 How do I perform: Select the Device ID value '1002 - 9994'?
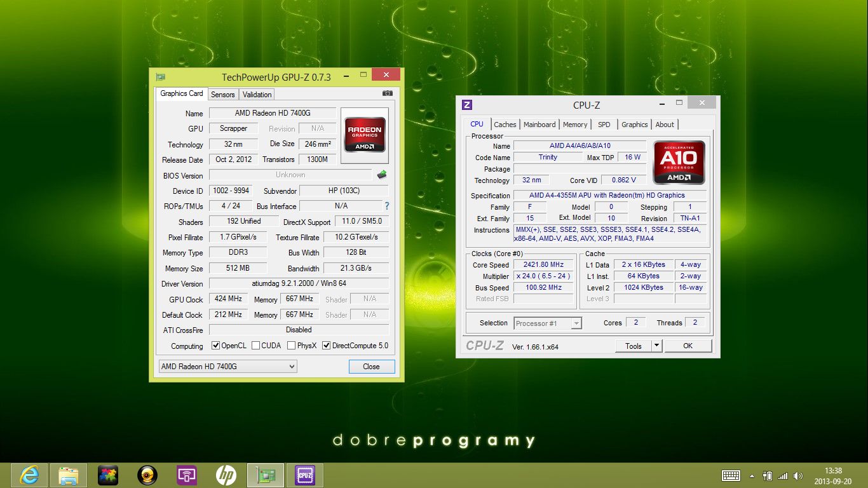231,191
